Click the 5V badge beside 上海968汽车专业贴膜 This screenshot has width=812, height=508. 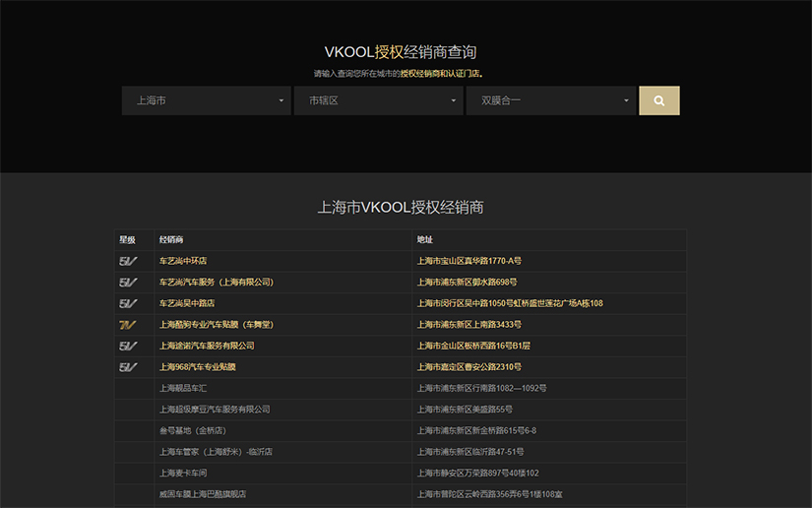click(128, 367)
